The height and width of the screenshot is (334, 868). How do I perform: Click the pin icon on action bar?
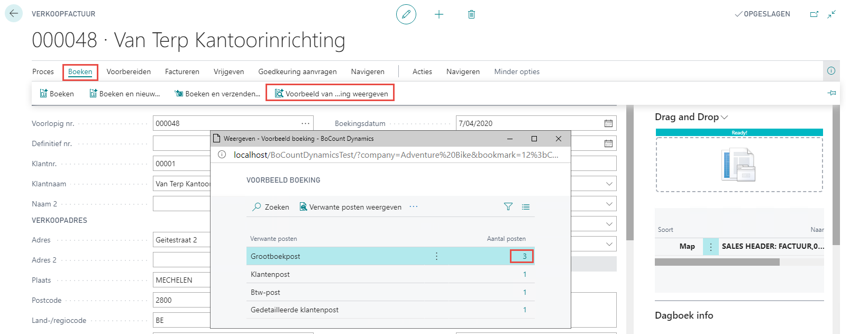point(832,93)
